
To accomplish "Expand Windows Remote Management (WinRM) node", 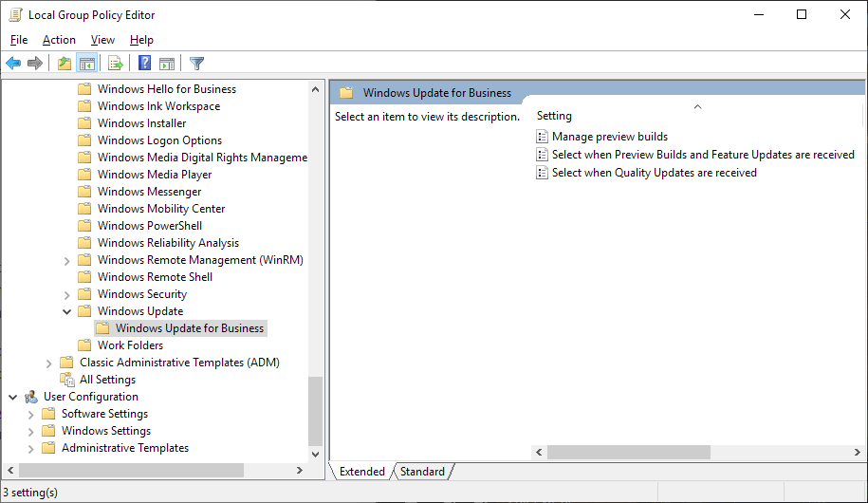I will pyautogui.click(x=67, y=260).
